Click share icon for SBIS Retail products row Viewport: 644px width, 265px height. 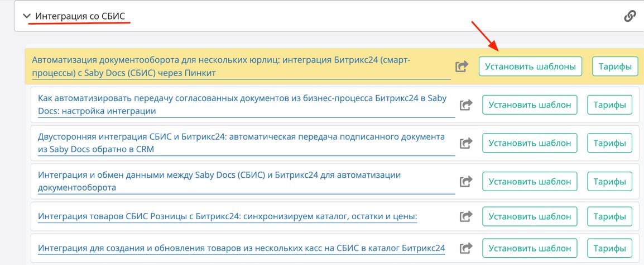pos(465,216)
